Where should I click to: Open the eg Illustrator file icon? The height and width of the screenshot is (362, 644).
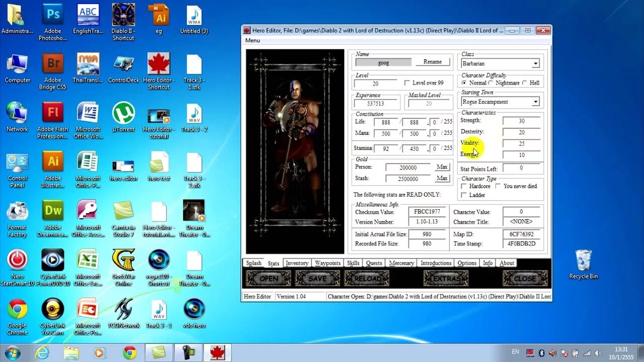click(159, 20)
